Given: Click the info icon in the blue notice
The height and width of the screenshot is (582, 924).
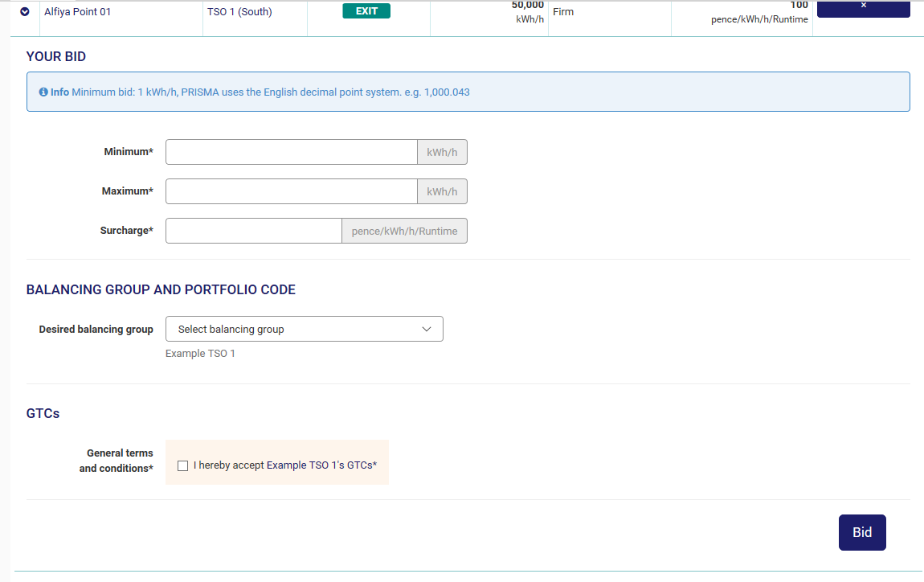Looking at the screenshot, I should coord(43,92).
